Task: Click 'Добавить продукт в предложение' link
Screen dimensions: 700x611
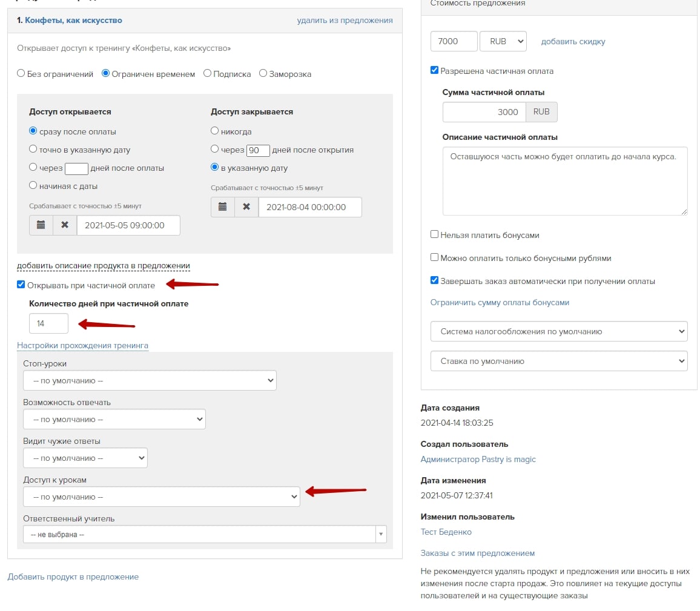Action: coord(73,576)
